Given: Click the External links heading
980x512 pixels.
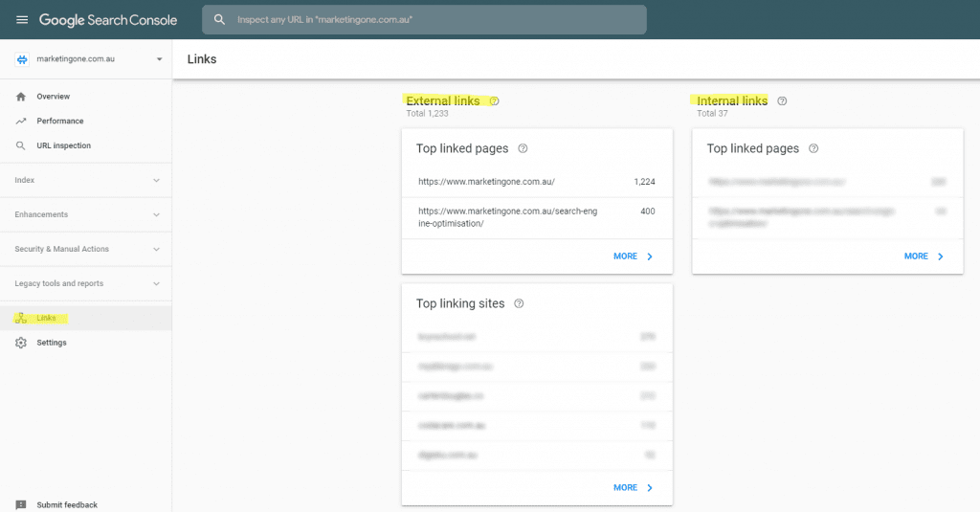Looking at the screenshot, I should 443,100.
